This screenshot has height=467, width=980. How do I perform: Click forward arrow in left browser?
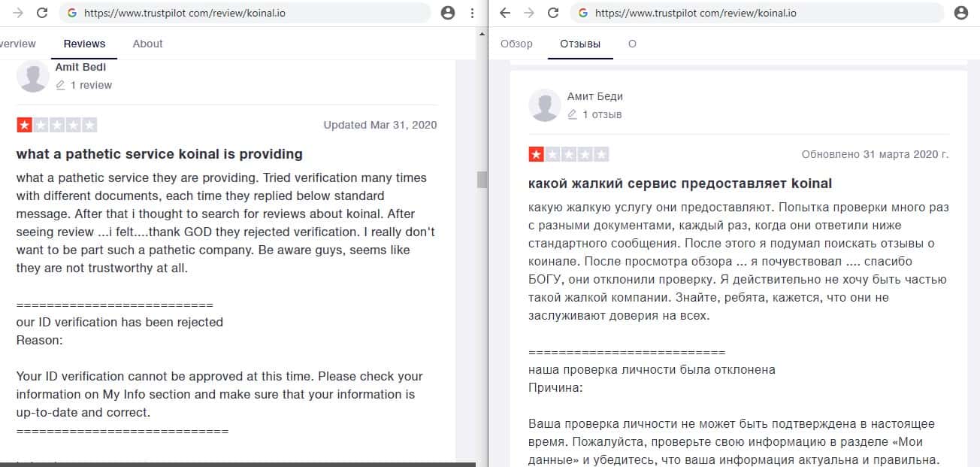(18, 13)
